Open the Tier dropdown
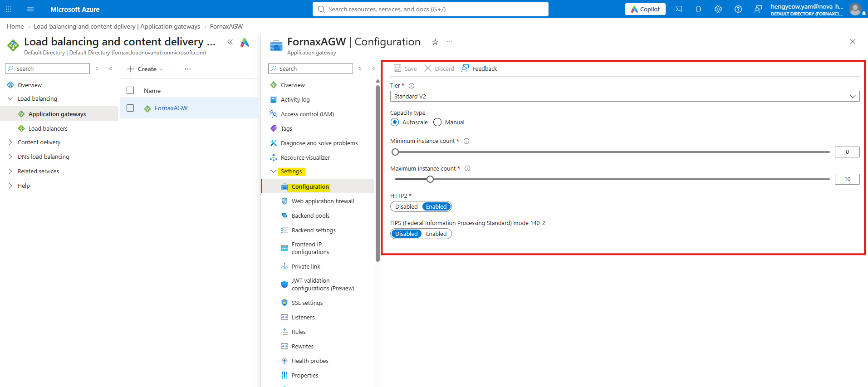 point(625,96)
